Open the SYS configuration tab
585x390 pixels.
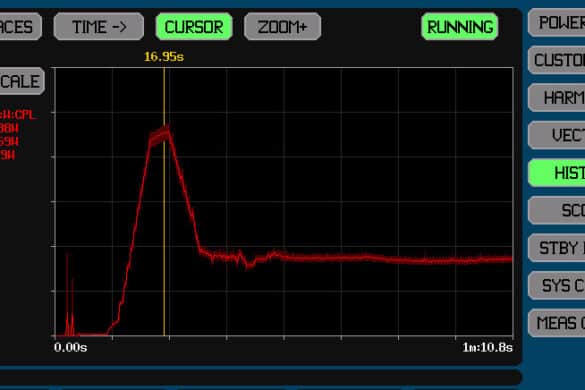click(x=557, y=286)
